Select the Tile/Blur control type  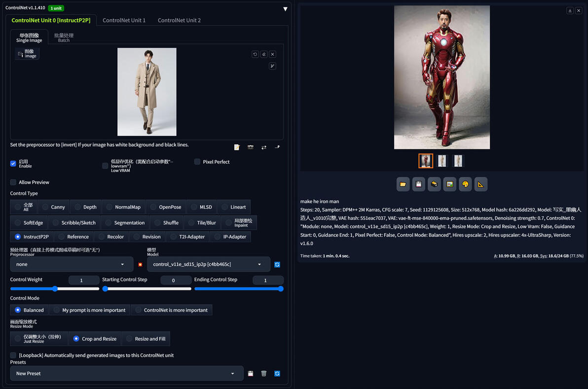click(x=202, y=223)
